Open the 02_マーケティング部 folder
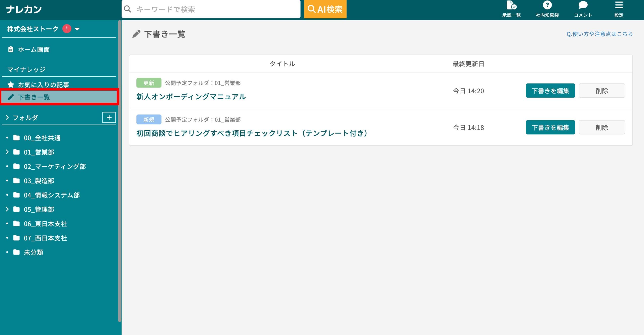644x335 pixels. (55, 166)
